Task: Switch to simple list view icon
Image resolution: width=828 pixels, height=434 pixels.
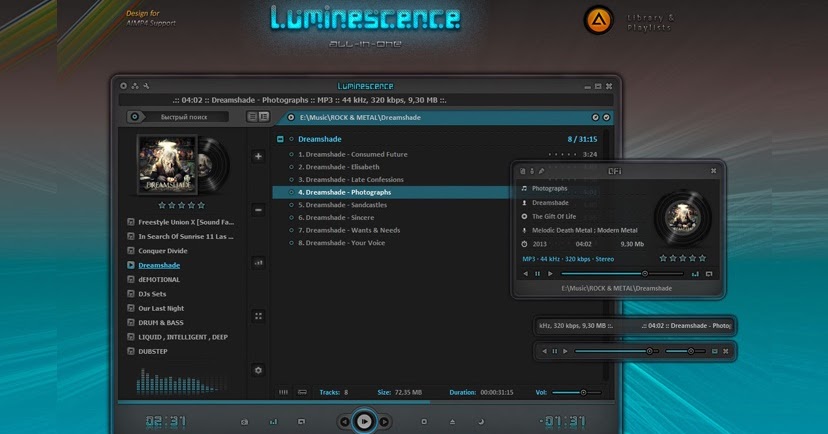Action: [x=252, y=117]
